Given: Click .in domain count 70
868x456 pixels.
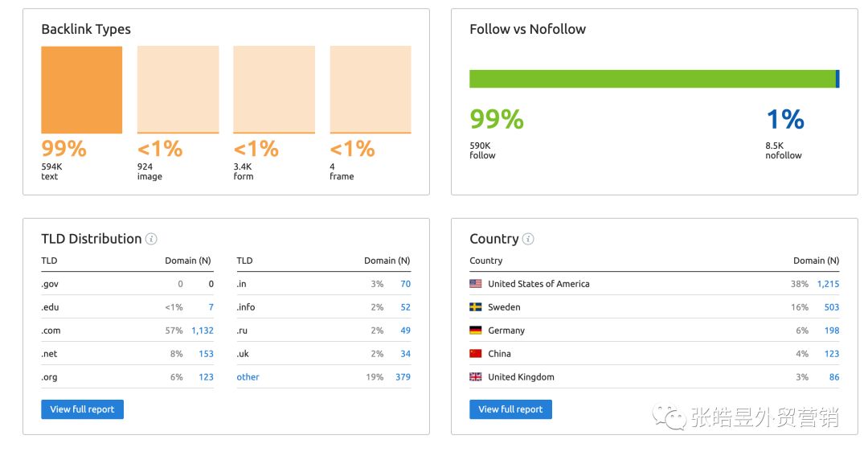Looking at the screenshot, I should 405,284.
